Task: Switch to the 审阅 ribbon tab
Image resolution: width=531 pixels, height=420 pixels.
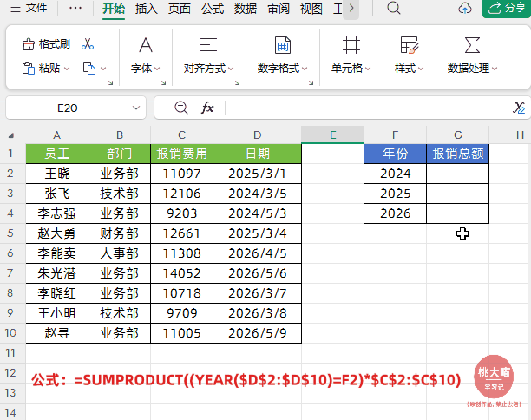Action: 279,9
